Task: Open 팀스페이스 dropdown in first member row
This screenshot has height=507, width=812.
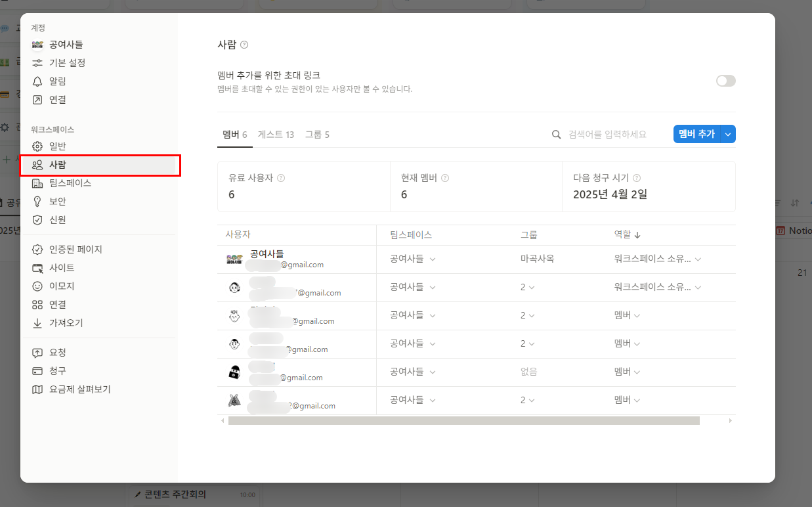Action: coord(412,259)
